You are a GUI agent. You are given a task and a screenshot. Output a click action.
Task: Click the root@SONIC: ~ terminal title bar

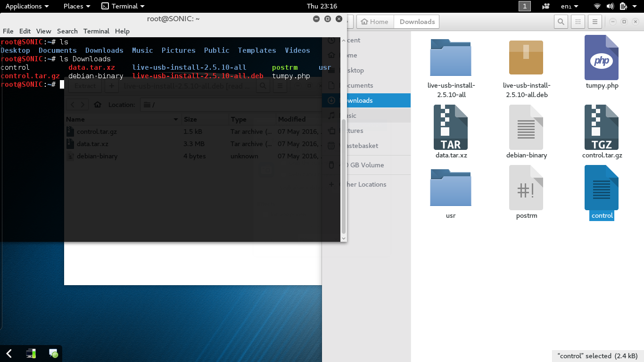[173, 19]
